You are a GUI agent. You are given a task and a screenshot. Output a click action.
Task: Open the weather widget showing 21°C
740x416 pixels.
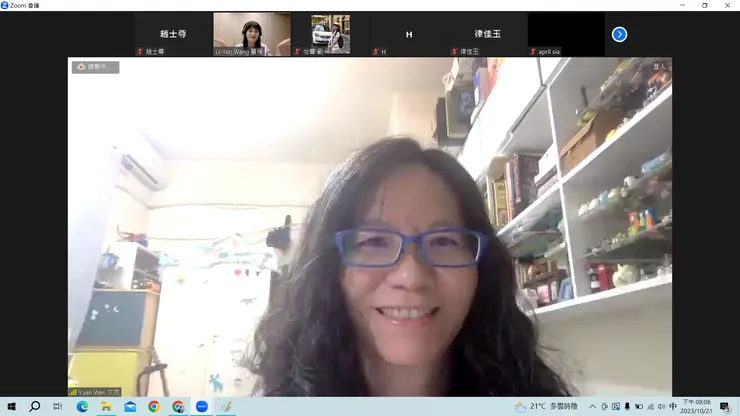click(547, 407)
